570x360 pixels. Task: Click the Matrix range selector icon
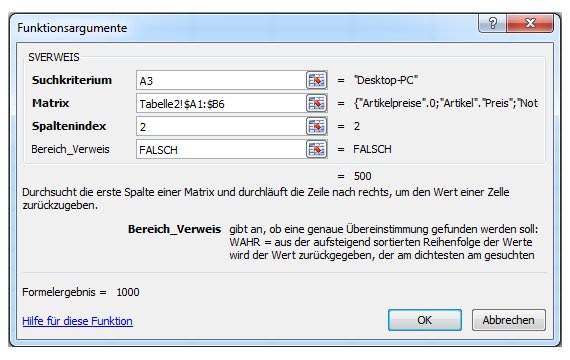pyautogui.click(x=316, y=103)
